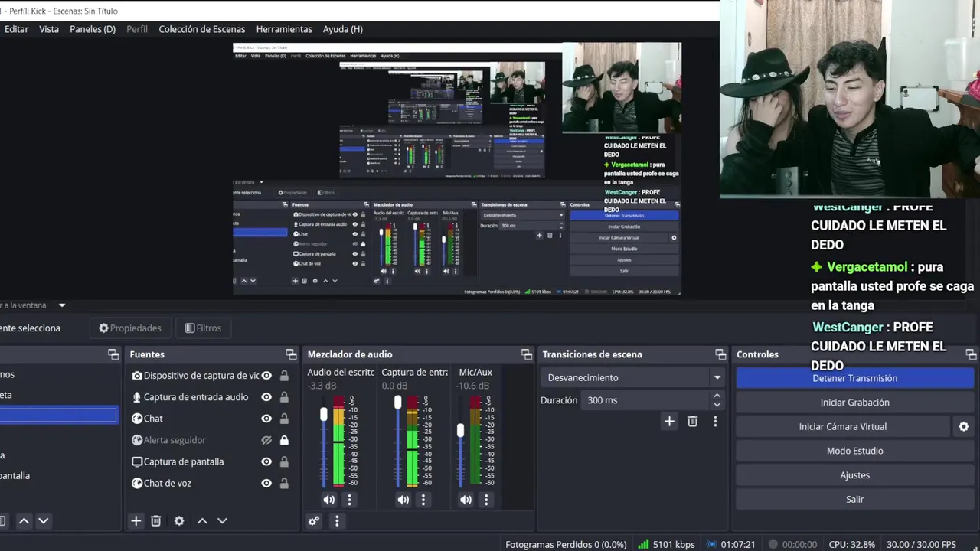Undock the Fuentes panel
The width and height of the screenshot is (980, 551).
coord(291,354)
